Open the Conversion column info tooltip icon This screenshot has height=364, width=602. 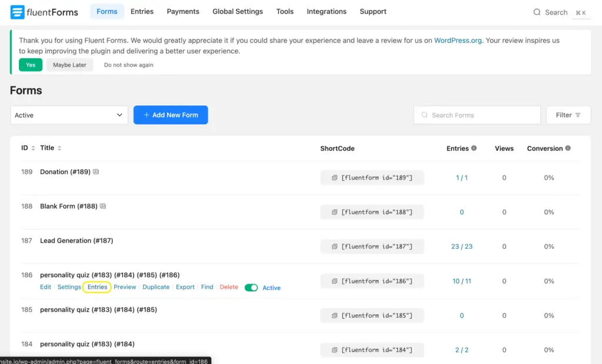pos(568,149)
